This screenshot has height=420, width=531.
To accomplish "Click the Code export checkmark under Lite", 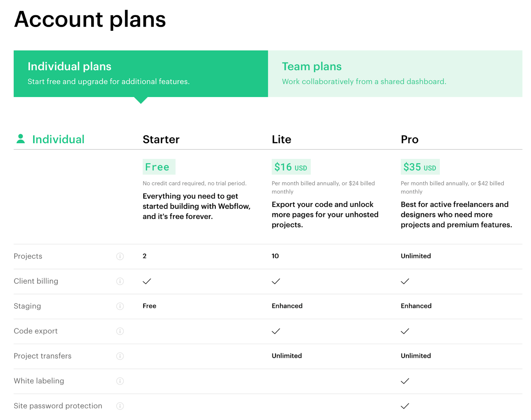I will (x=276, y=331).
